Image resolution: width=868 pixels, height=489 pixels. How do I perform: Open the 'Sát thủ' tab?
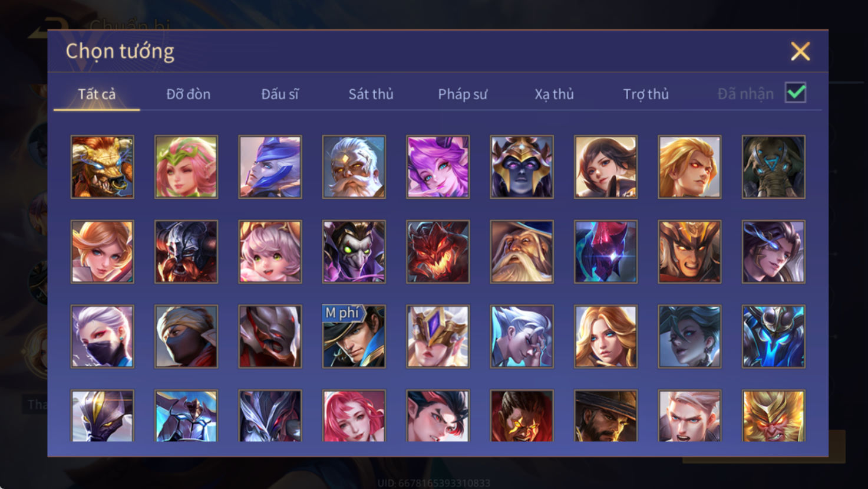click(371, 94)
